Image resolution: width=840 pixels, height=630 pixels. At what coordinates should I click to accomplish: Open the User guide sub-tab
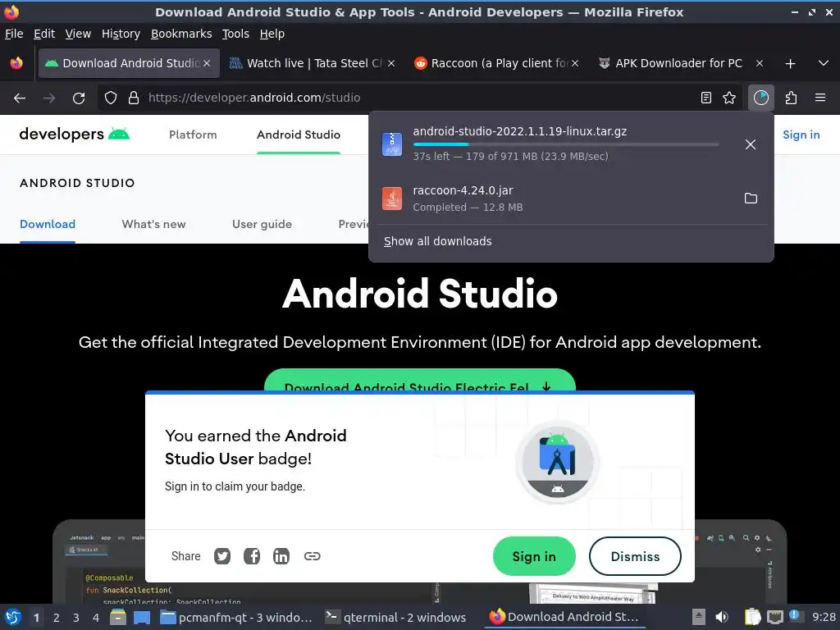coord(262,224)
